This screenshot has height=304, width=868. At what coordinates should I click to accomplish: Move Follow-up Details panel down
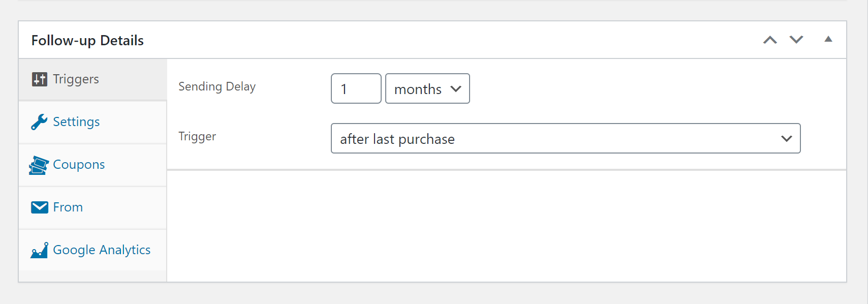pyautogui.click(x=796, y=40)
